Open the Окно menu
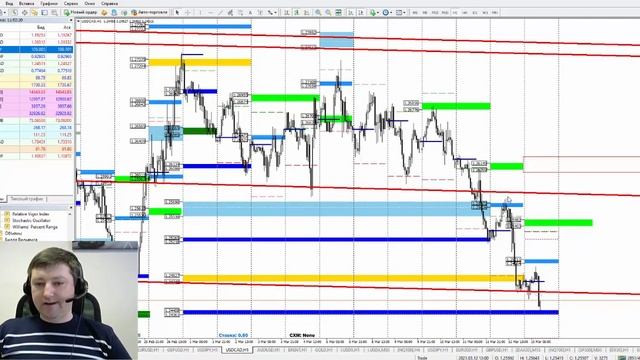 (x=90, y=3)
